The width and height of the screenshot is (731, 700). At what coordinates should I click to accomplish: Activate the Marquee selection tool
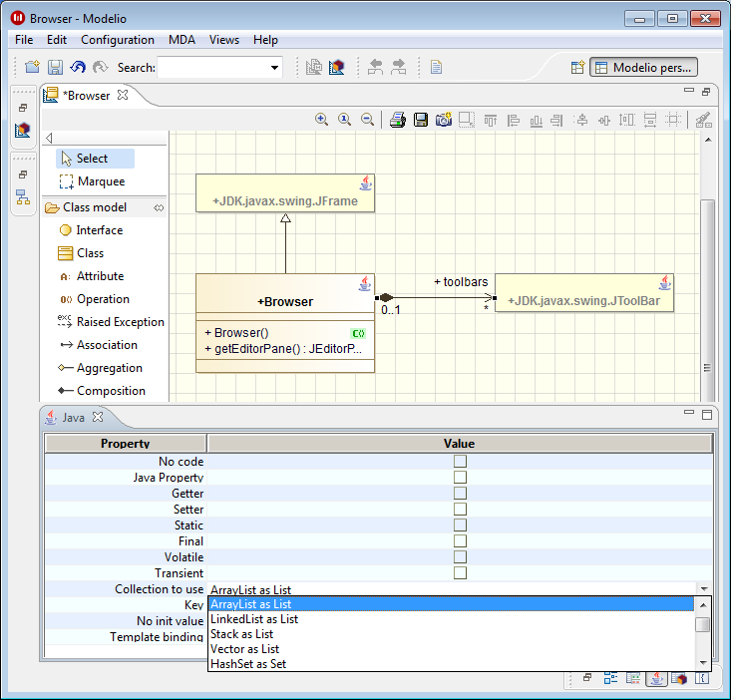pyautogui.click(x=93, y=181)
